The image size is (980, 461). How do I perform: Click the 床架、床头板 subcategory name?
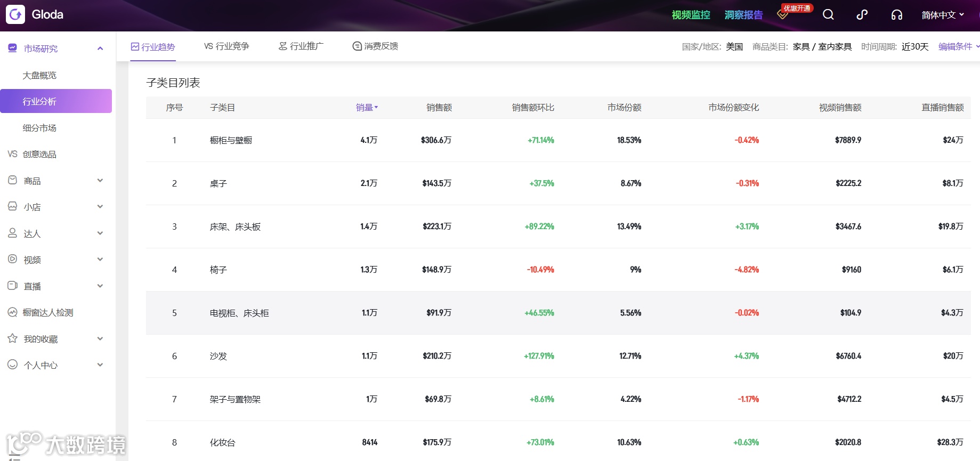235,227
